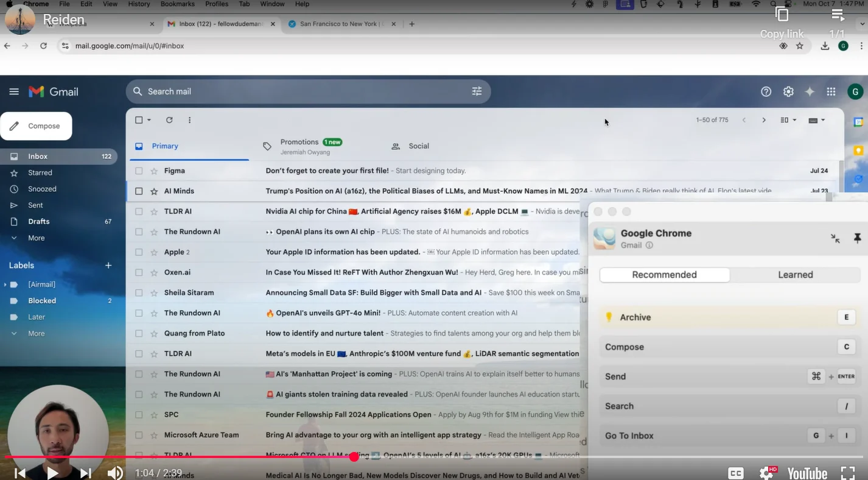868x480 pixels.
Task: Pin the Google Chrome shortcuts panel
Action: point(857,238)
